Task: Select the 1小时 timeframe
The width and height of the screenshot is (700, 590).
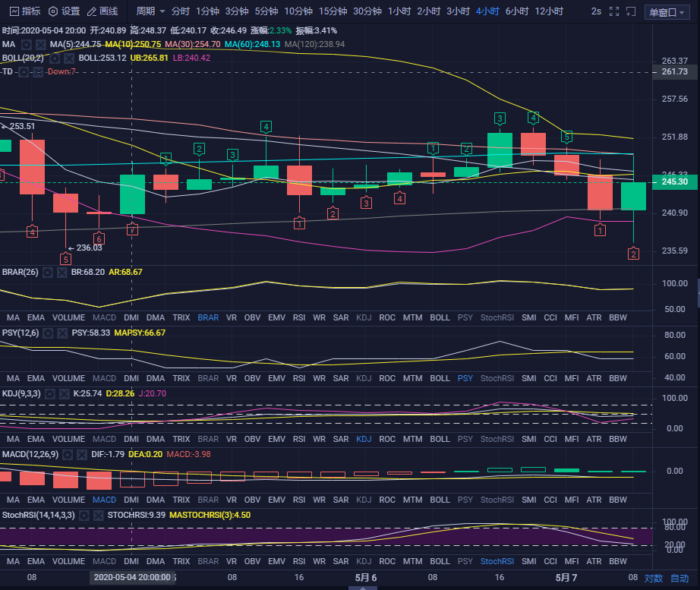Action: (x=399, y=11)
